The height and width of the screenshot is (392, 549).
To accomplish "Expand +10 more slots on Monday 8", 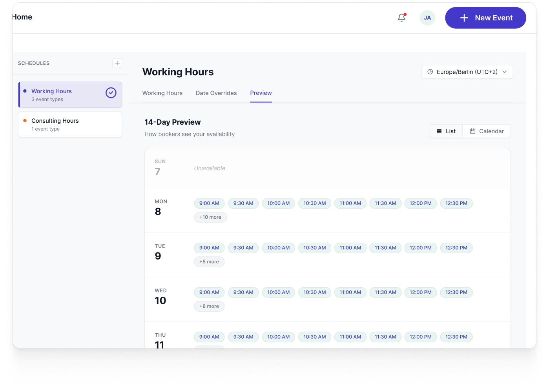I will [210, 217].
